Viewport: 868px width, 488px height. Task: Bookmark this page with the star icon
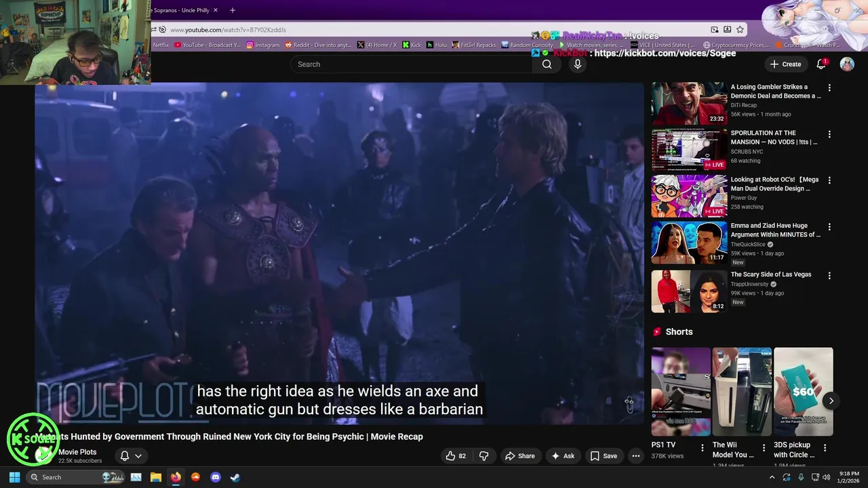(x=740, y=30)
